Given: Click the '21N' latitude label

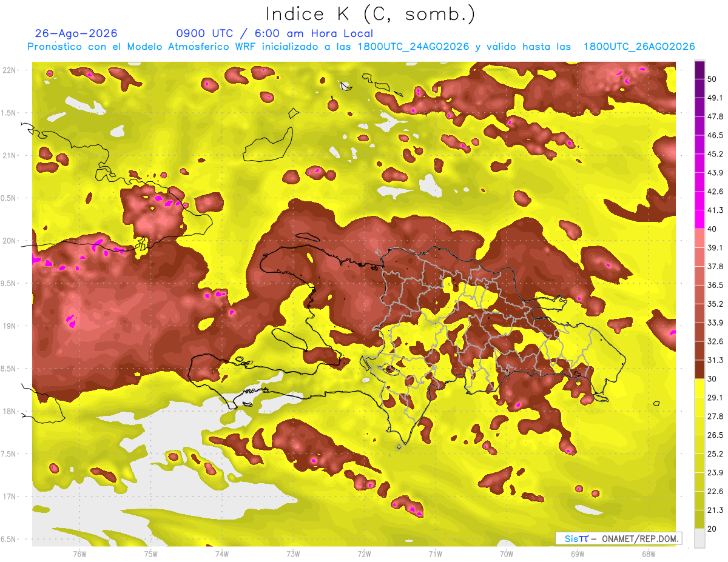Looking at the screenshot, I should (9, 156).
